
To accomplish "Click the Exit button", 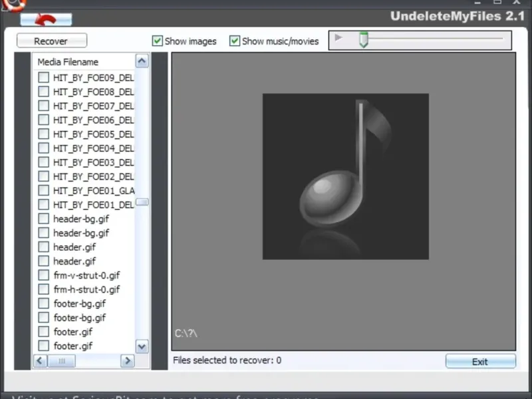I will (480, 362).
